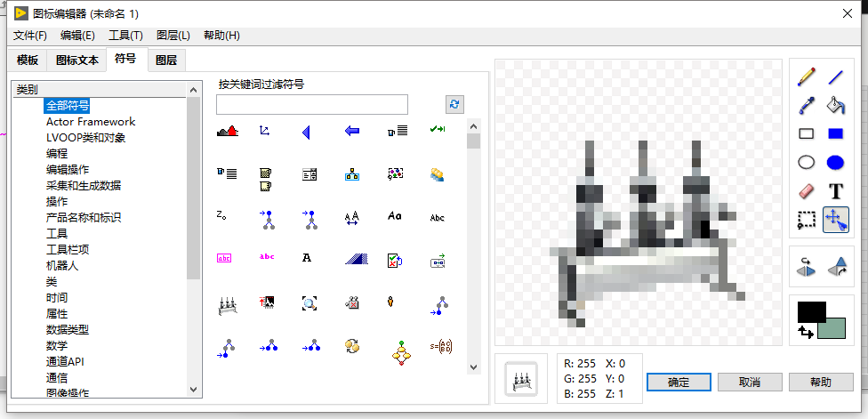
Task: Switch to the 图层 tab
Action: 166,60
